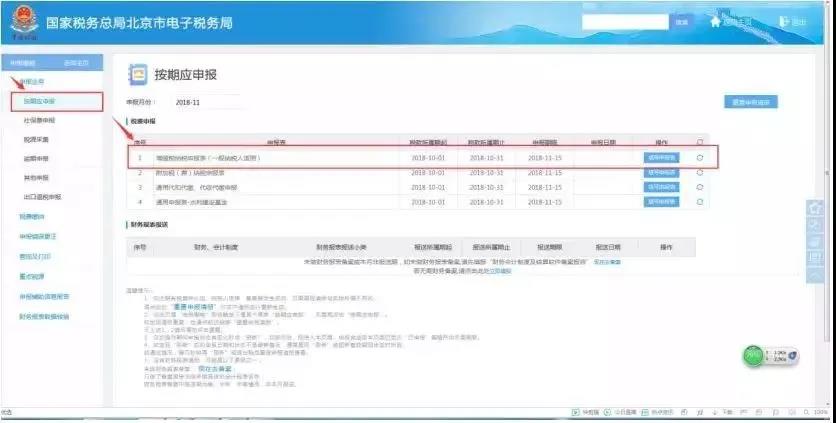Select 社保费申报 in the sidebar
This screenshot has height=423, width=836.
pos(40,120)
